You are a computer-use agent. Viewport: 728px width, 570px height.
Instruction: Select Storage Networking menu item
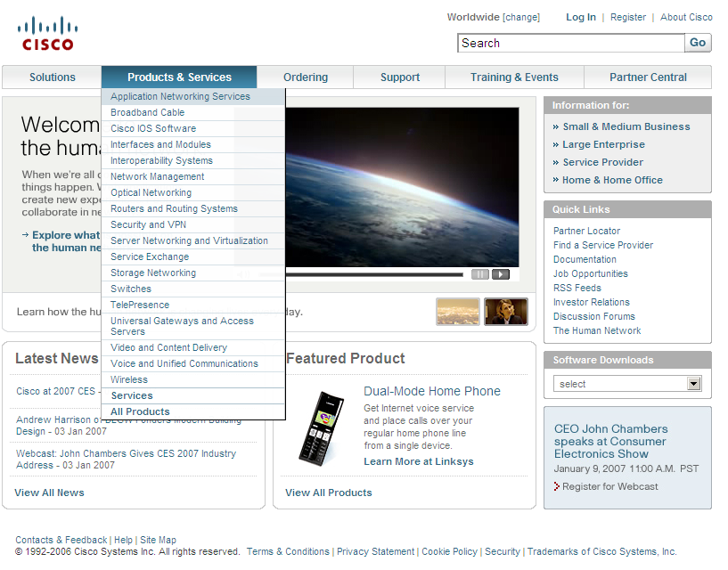point(193,273)
